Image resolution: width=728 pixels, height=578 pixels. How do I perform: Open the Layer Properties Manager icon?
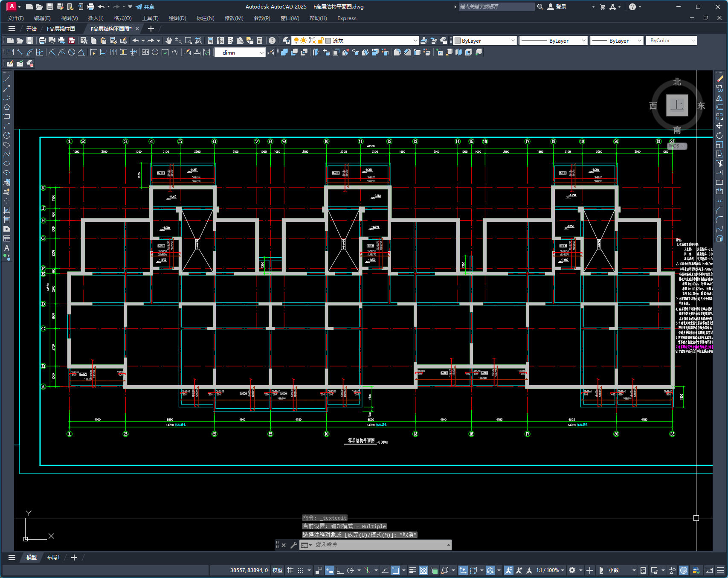(x=286, y=41)
